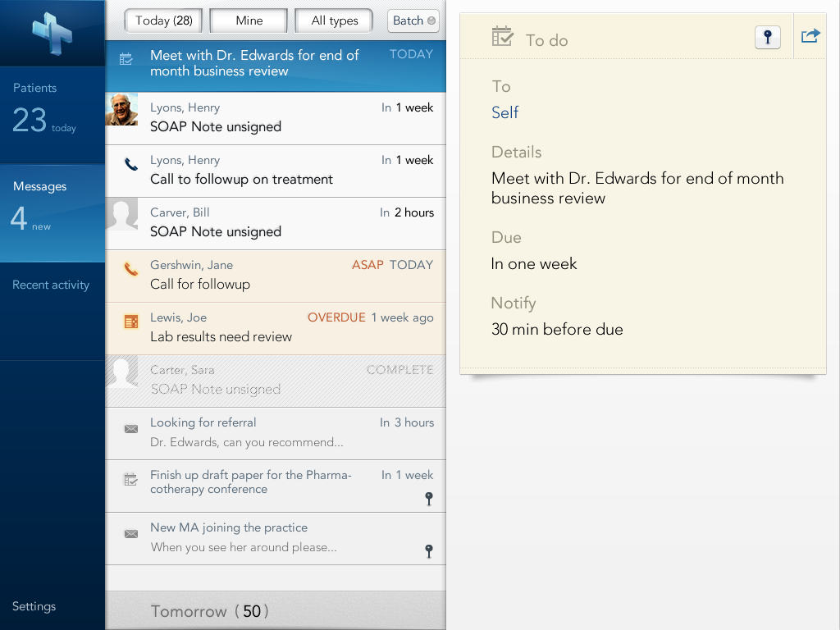Click pin icon on New MA message
840x630 pixels.
click(428, 551)
